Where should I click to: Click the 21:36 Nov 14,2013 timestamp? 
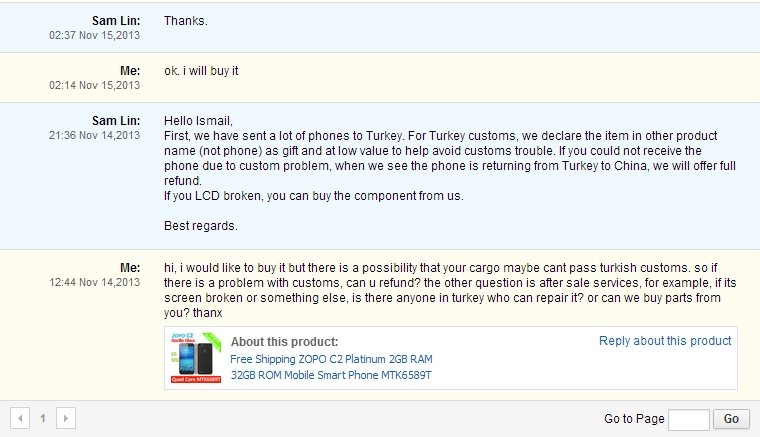95,135
